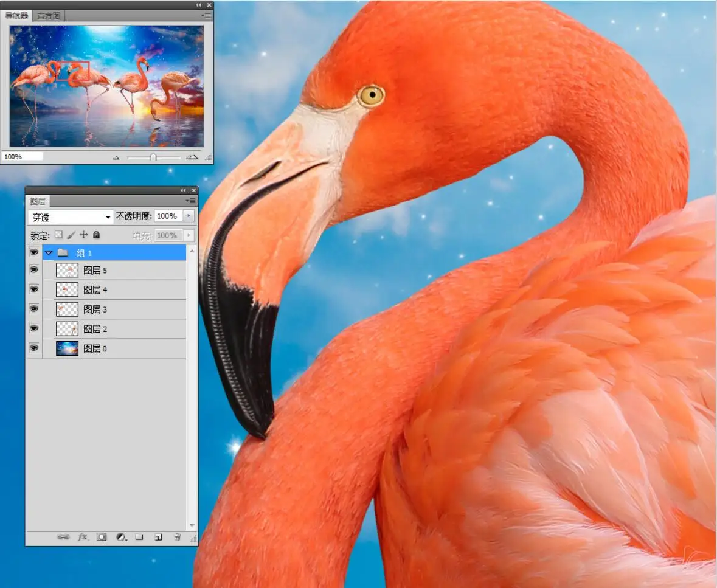Select the 导航器 tab
717x588 pixels.
[16, 16]
